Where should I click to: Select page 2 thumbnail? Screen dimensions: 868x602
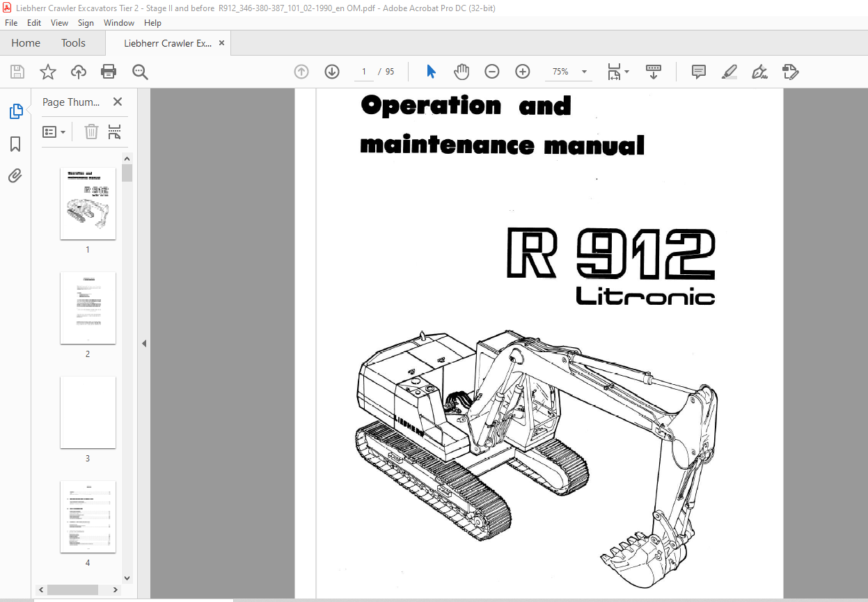pyautogui.click(x=88, y=308)
